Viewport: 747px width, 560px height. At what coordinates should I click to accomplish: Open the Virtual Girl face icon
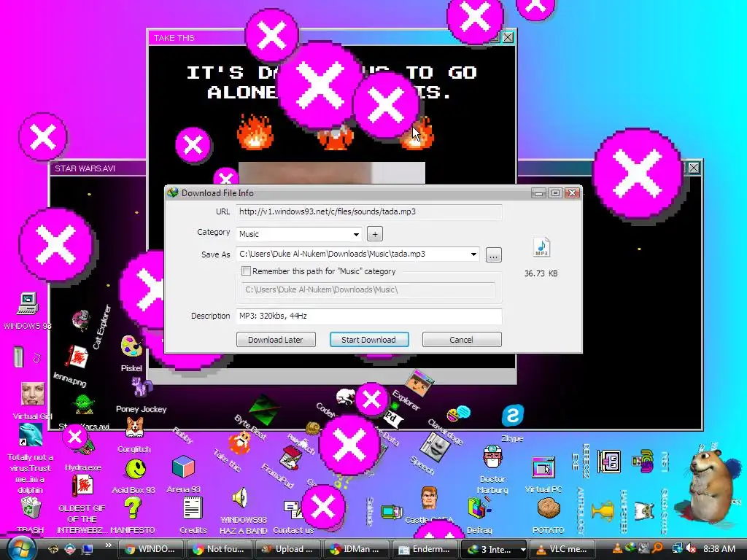(x=33, y=393)
